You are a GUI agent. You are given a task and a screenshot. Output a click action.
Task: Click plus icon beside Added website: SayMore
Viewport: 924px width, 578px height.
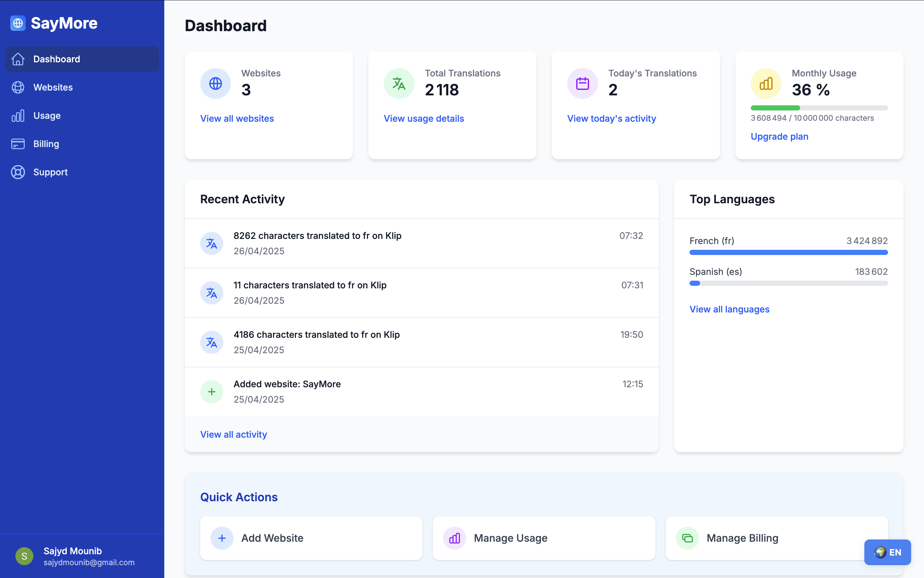(211, 391)
